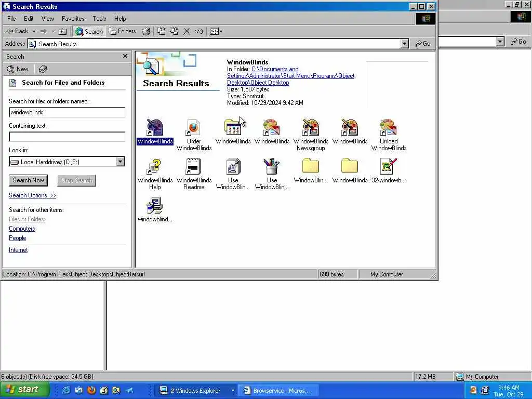Click the Move To toolbar icon

pos(162,31)
